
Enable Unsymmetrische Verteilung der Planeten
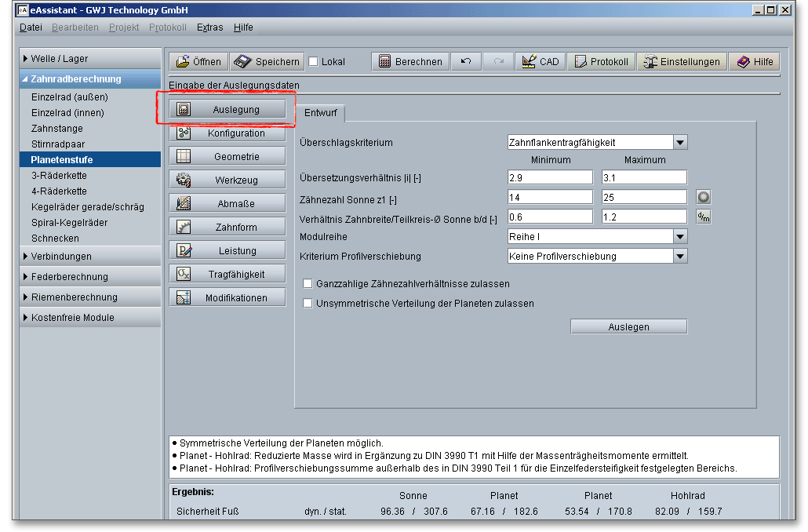(308, 303)
